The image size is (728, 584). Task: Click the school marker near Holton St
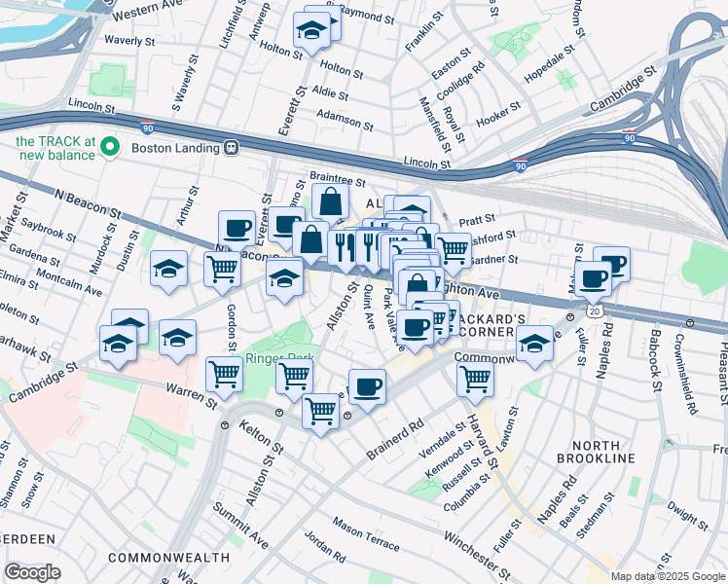312,33
